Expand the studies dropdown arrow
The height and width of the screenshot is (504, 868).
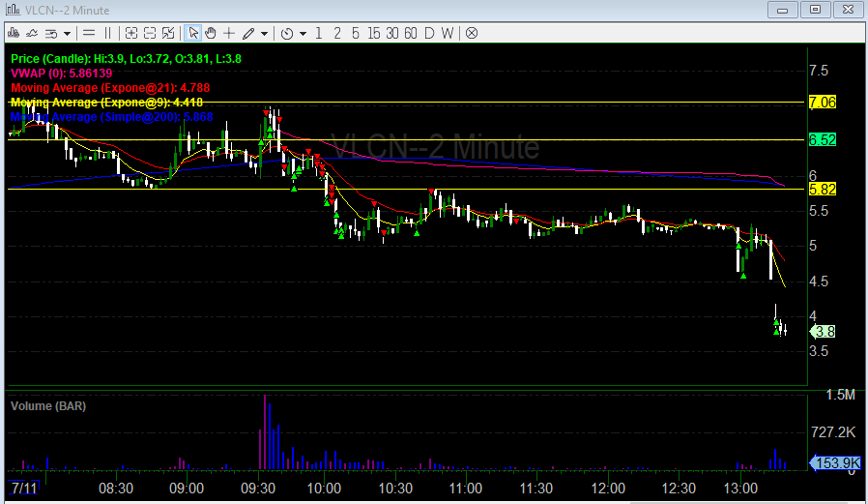[67, 34]
